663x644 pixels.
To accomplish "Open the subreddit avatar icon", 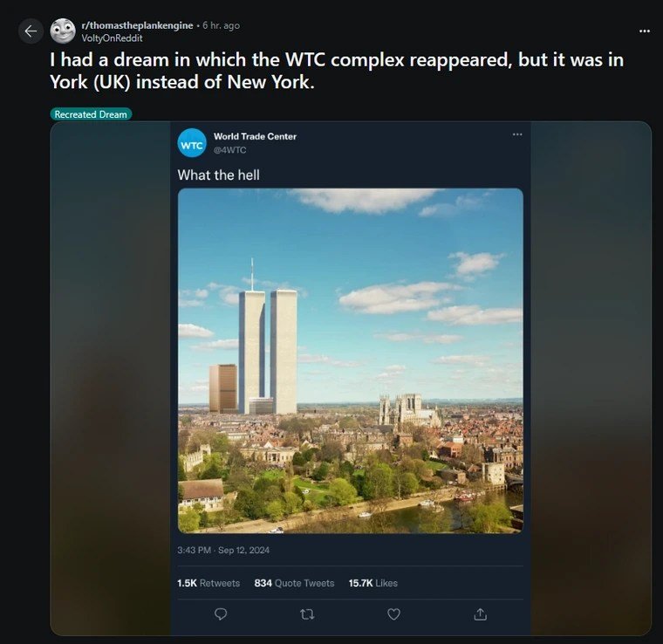I will click(63, 31).
